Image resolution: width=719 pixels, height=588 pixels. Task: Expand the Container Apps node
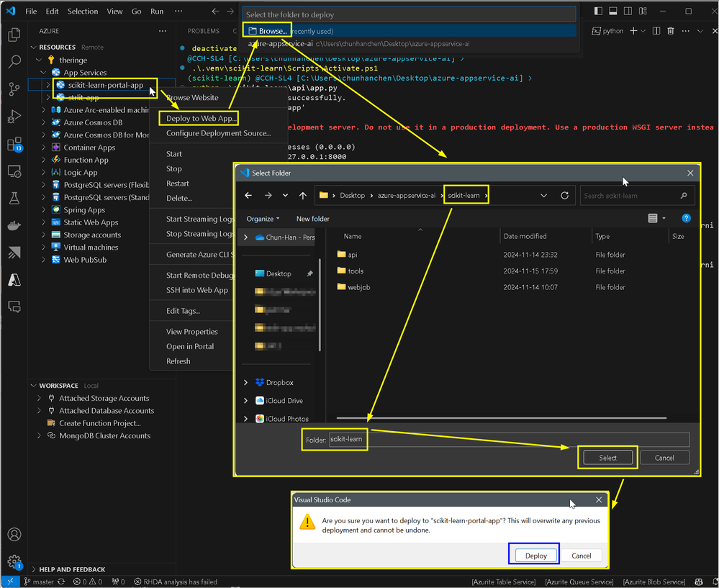44,148
